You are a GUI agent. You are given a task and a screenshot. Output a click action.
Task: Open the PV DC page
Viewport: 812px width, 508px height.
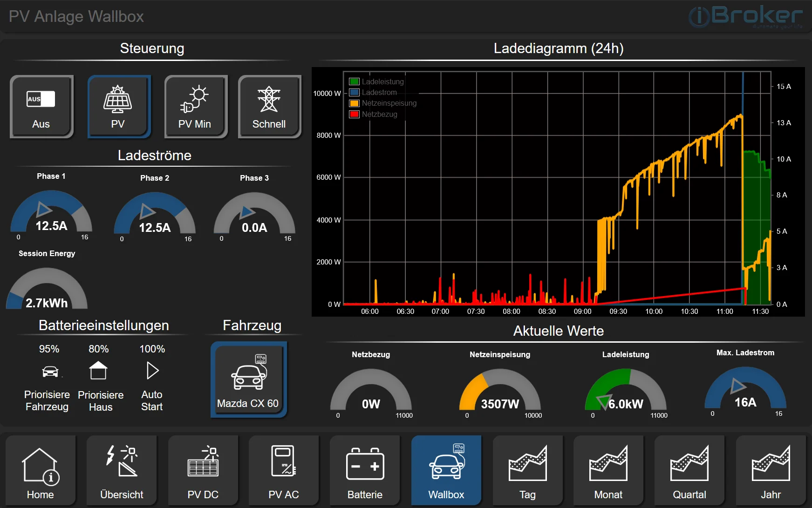click(203, 470)
